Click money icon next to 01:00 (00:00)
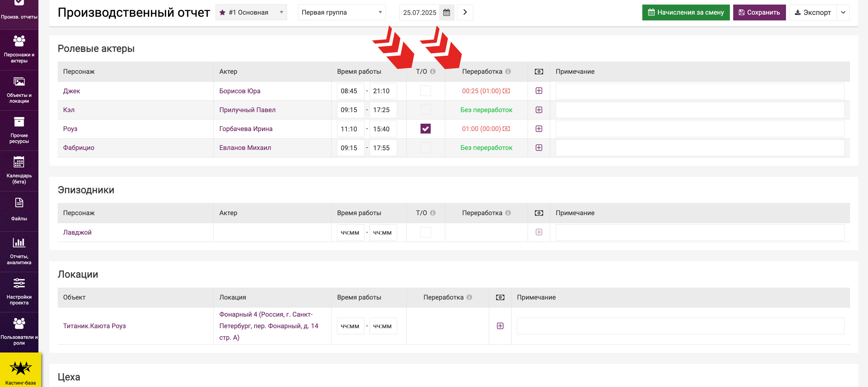Image resolution: width=868 pixels, height=387 pixels. pyautogui.click(x=506, y=129)
